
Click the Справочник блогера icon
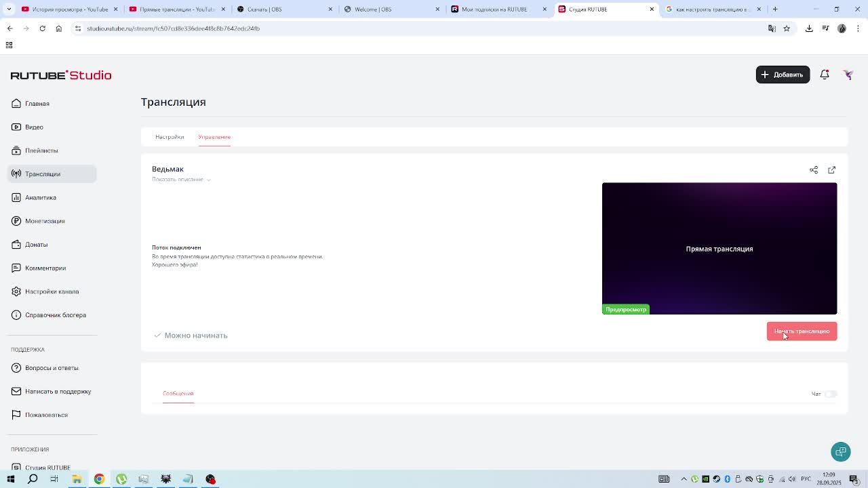(x=16, y=315)
